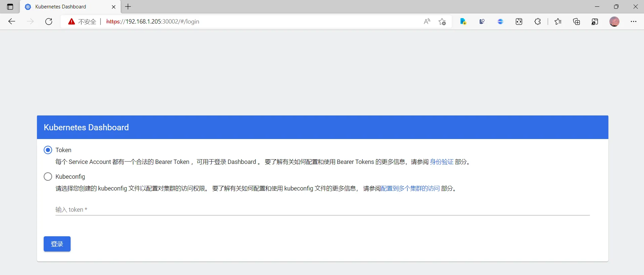Click the not secure warning icon
The height and width of the screenshot is (275, 644).
pyautogui.click(x=71, y=22)
